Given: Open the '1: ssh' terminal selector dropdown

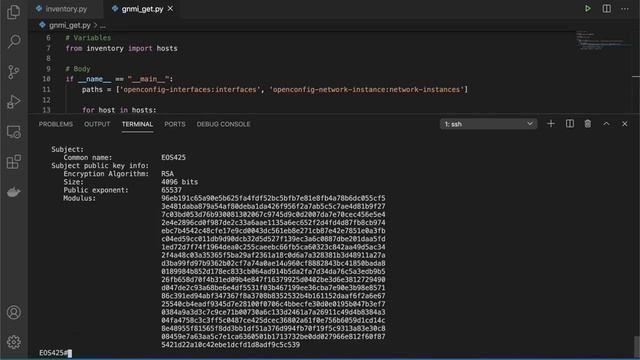Looking at the screenshot, I should [488, 124].
